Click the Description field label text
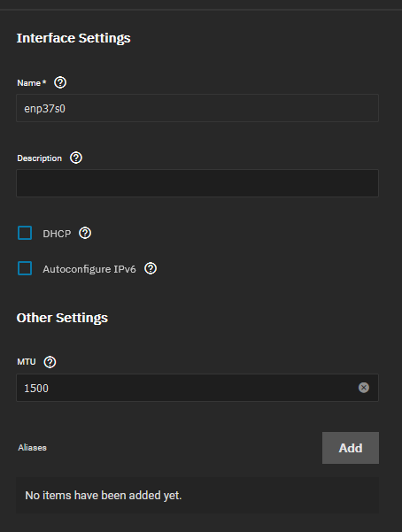Screen dimensions: 402x532 (39, 158)
